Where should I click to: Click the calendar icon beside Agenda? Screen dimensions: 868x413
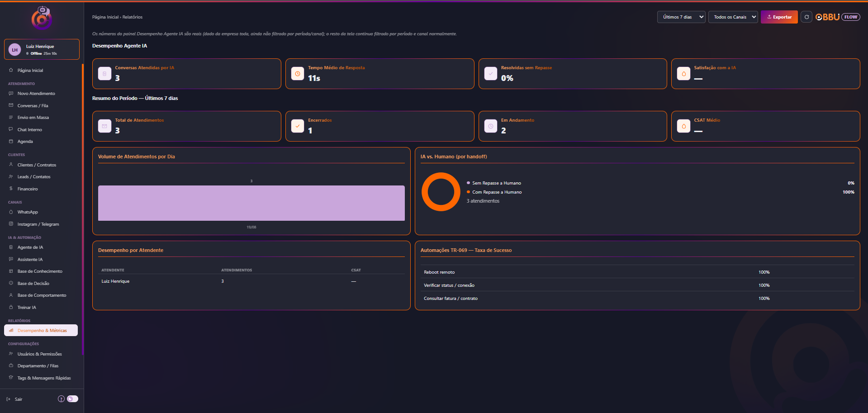(x=11, y=142)
